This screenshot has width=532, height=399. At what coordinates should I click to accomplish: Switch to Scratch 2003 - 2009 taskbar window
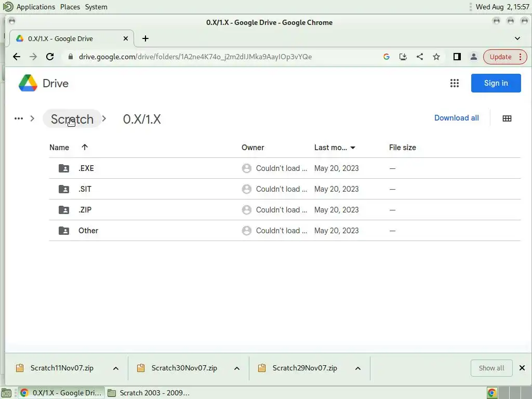pos(149,393)
